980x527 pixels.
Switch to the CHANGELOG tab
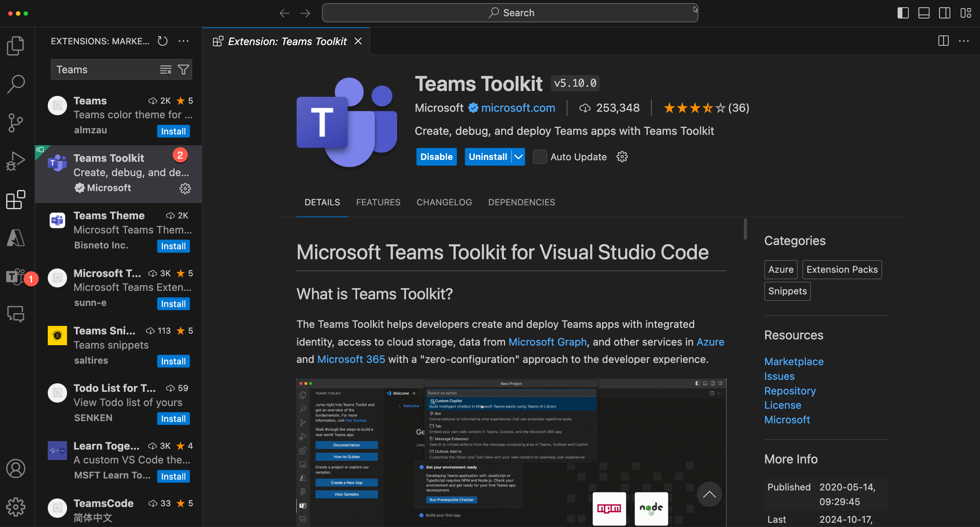444,202
